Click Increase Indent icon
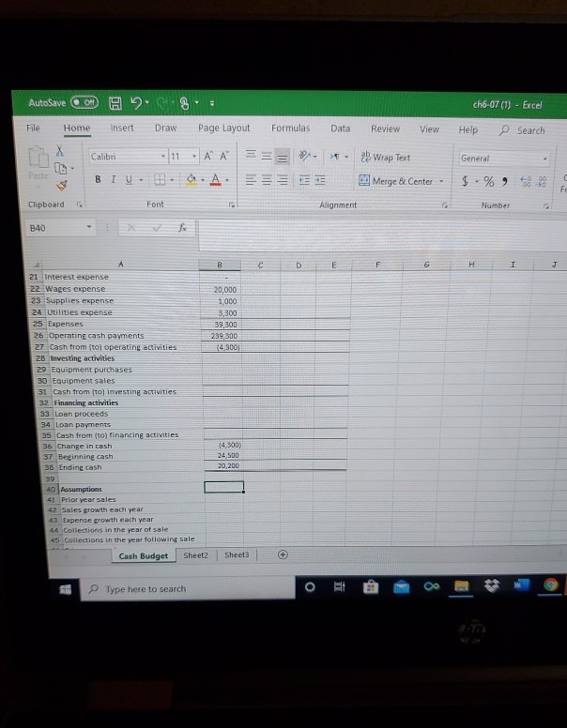This screenshot has height=728, width=567. pos(320,180)
